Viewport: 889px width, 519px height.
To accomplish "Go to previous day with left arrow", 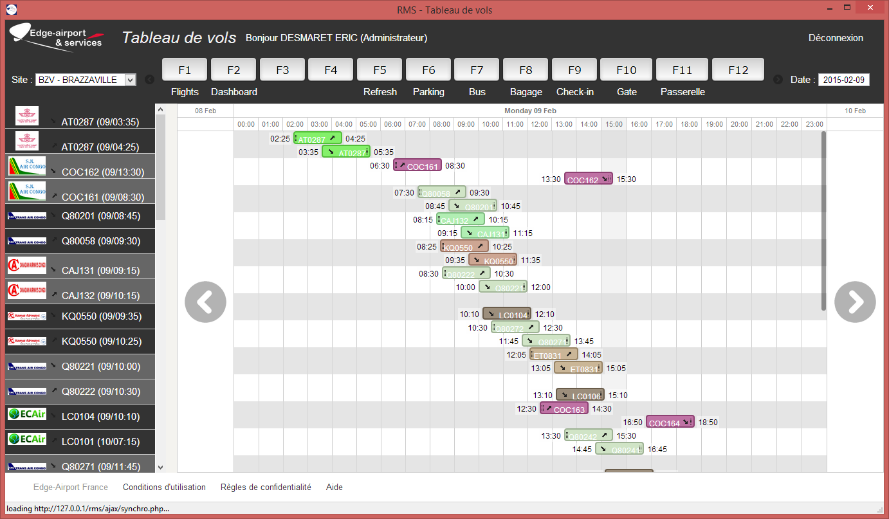I will coord(205,301).
